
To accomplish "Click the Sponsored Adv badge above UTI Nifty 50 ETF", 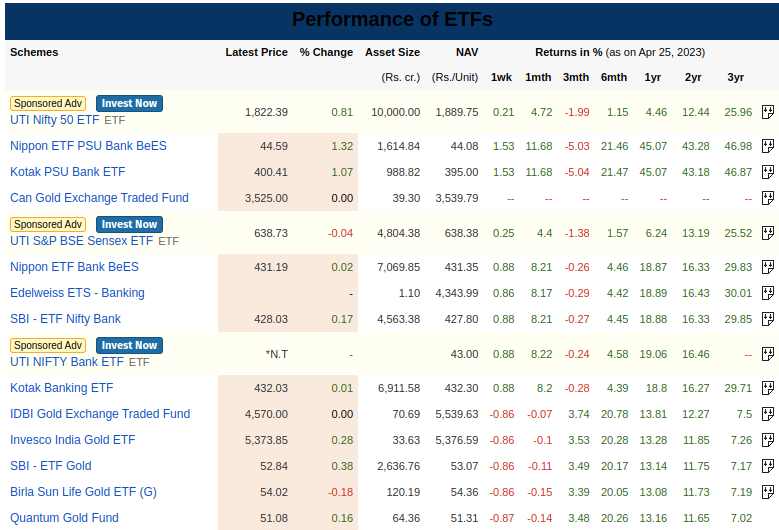I will tap(48, 103).
